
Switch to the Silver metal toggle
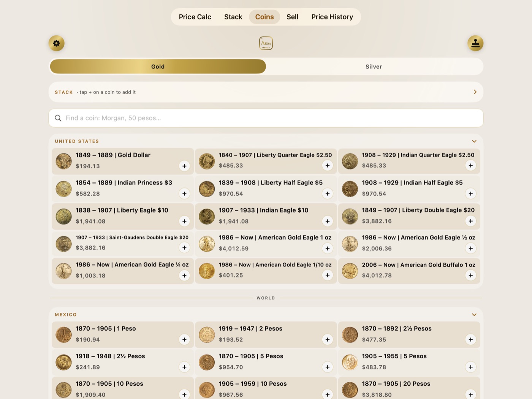[374, 66]
